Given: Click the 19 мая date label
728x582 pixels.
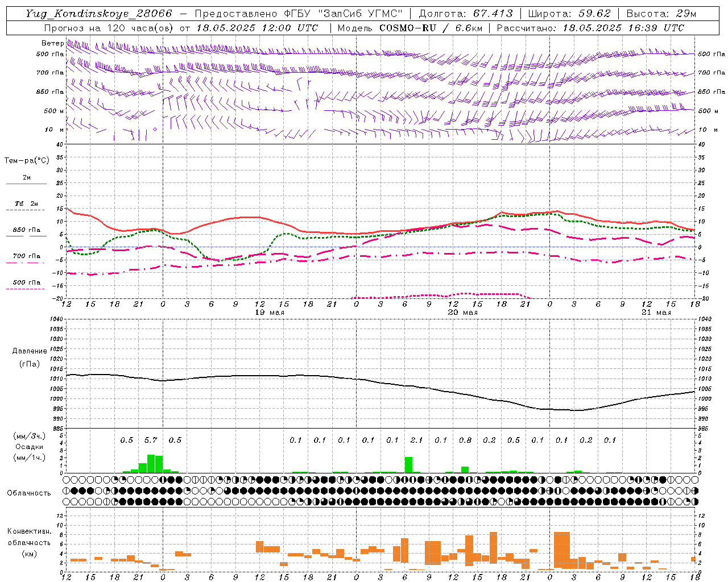Looking at the screenshot, I should [x=270, y=313].
